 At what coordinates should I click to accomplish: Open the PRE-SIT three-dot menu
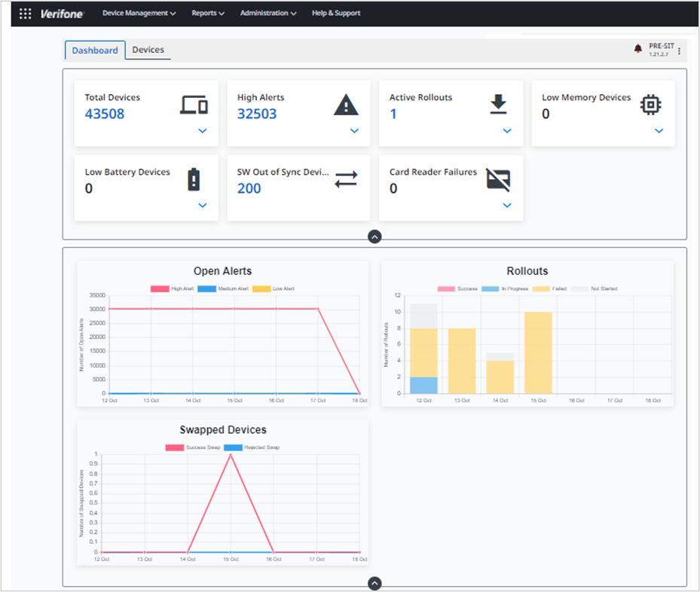[x=677, y=49]
